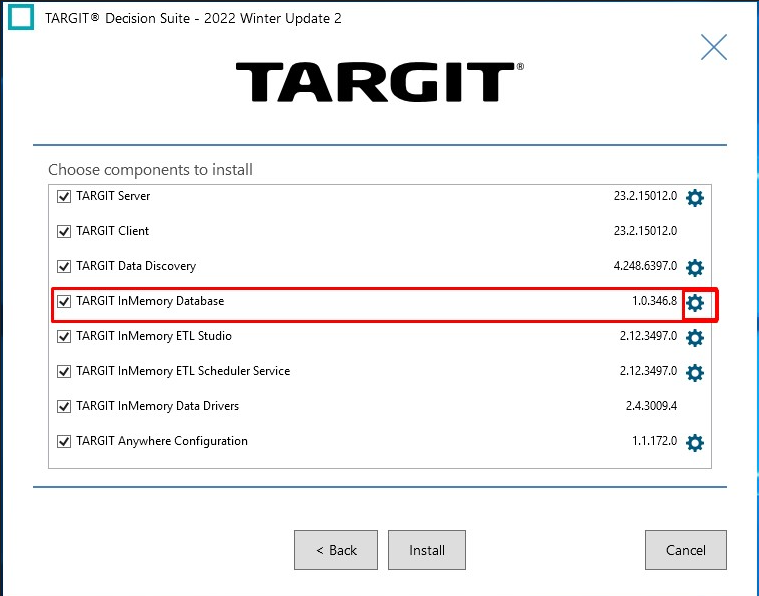Click version number 1.0.346.8
This screenshot has width=759, height=596.
pos(654,301)
